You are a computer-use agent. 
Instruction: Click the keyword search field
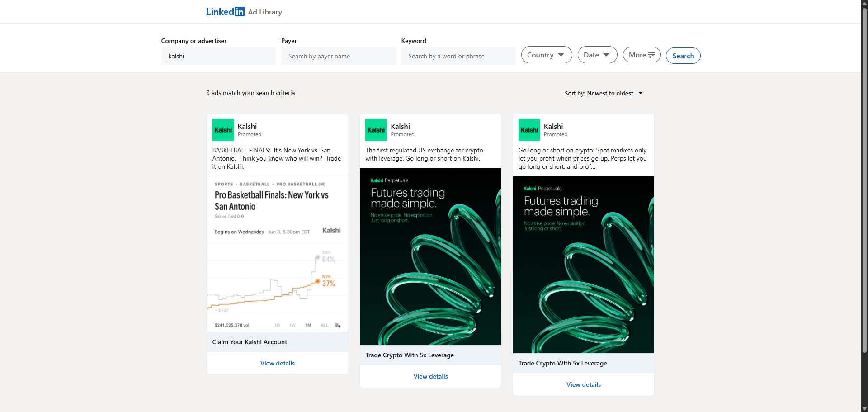pyautogui.click(x=458, y=56)
